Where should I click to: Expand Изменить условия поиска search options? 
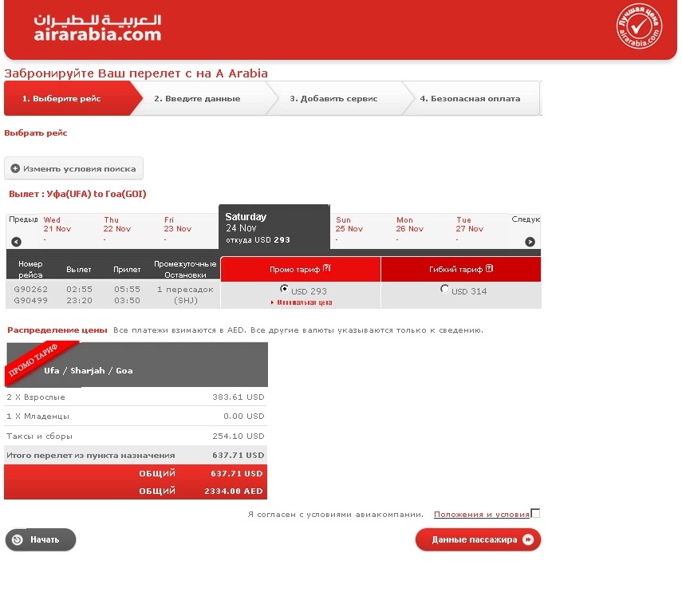73,168
